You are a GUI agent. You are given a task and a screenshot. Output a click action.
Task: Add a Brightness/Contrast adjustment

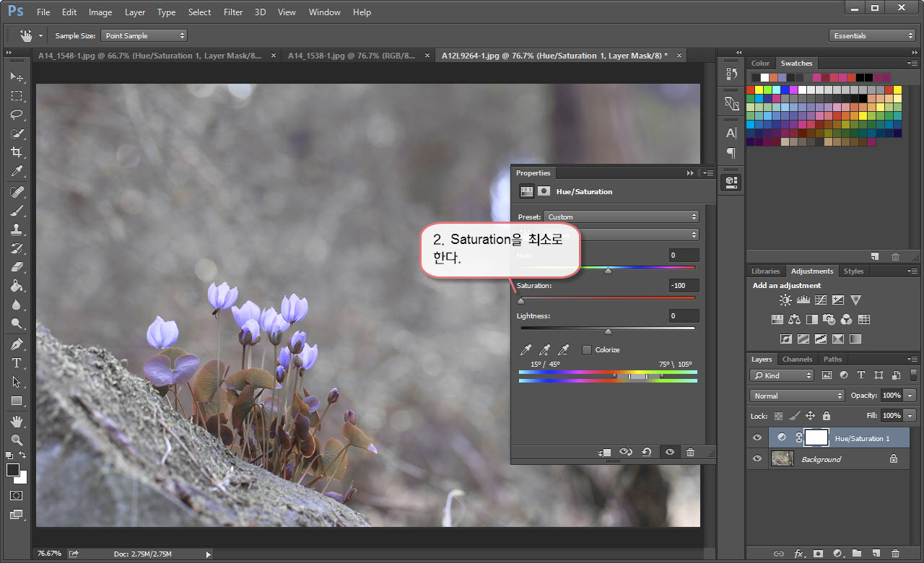point(785,300)
